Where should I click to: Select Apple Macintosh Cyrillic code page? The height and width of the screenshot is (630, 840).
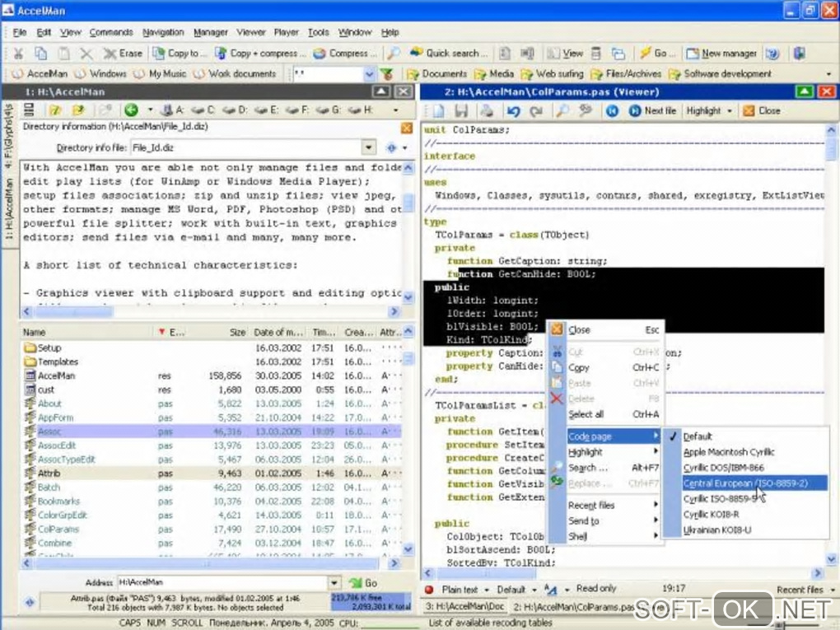click(x=746, y=452)
